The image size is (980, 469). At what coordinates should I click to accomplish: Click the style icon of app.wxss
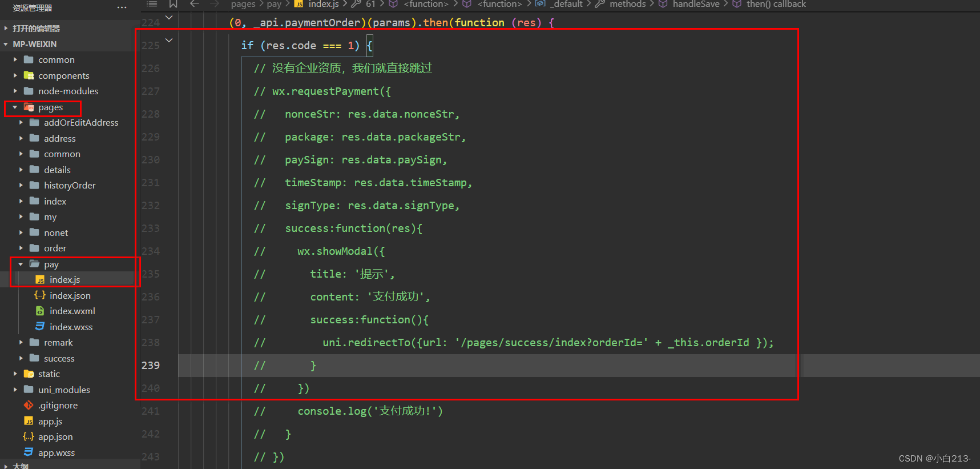(x=29, y=452)
